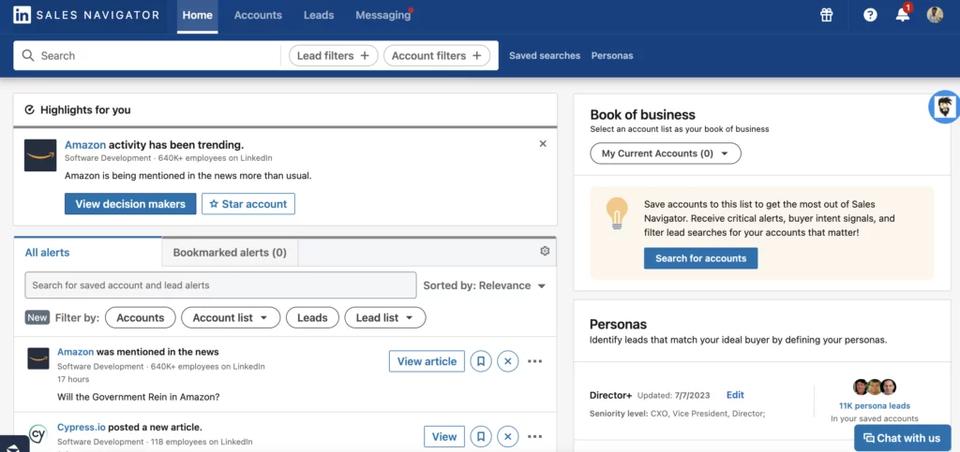Image resolution: width=960 pixels, height=452 pixels.
Task: Dismiss the Cypress.io article alert
Action: tap(508, 437)
